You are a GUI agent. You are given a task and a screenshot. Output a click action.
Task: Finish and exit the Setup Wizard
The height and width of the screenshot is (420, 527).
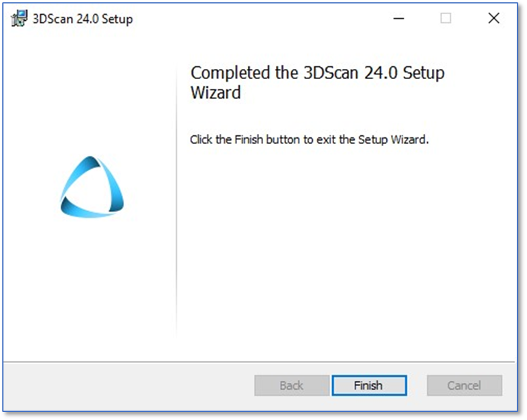pyautogui.click(x=369, y=385)
